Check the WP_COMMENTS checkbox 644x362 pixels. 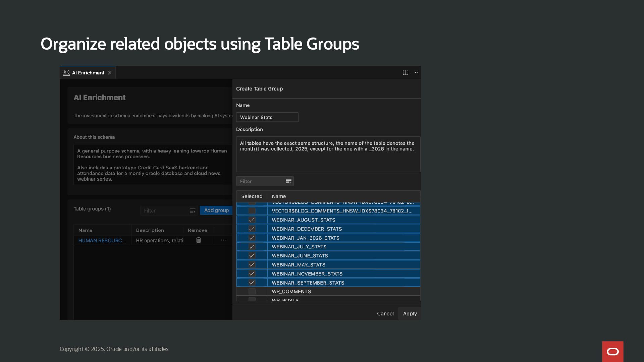252,292
